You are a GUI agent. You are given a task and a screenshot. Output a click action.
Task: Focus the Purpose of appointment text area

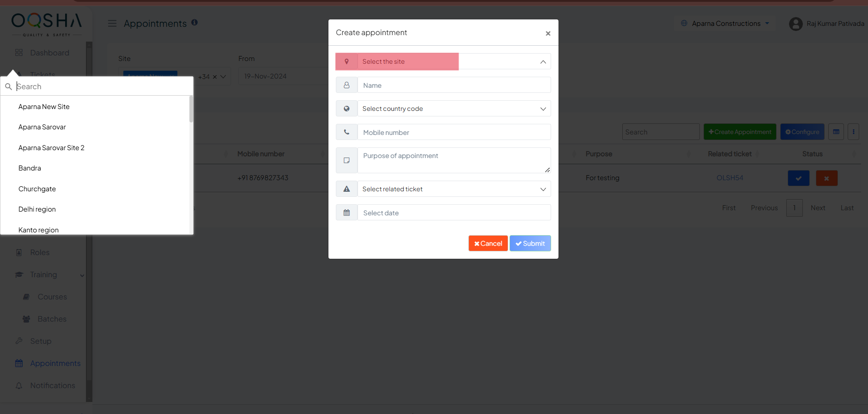click(454, 160)
